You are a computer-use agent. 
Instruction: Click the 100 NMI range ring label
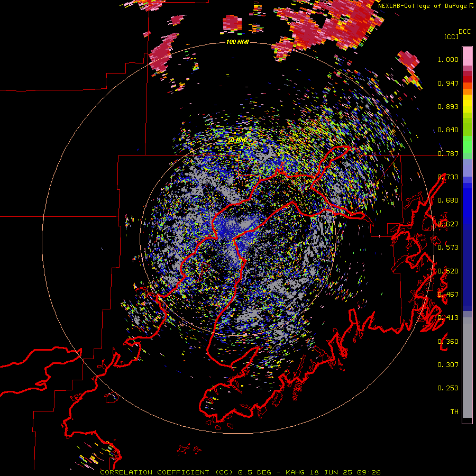coord(237,42)
